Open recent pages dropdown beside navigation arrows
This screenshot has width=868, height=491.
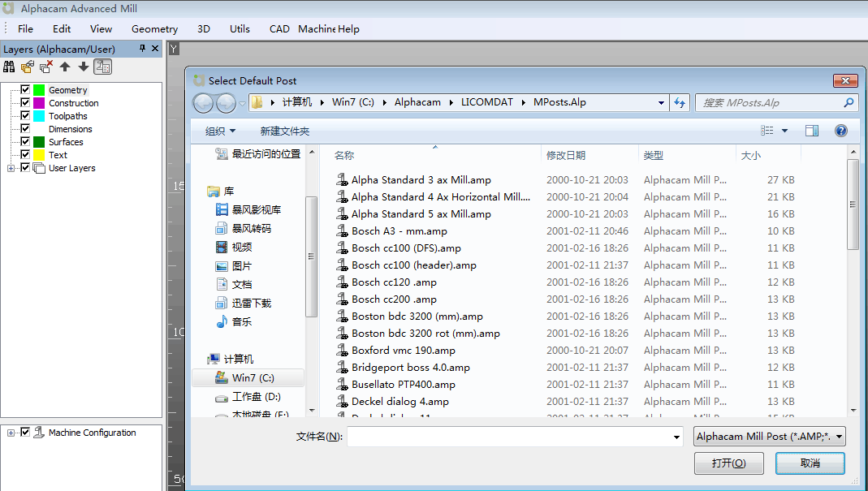pos(242,104)
